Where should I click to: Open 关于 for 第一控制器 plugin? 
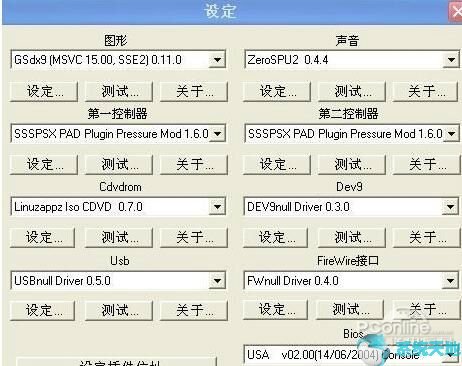[x=194, y=164]
